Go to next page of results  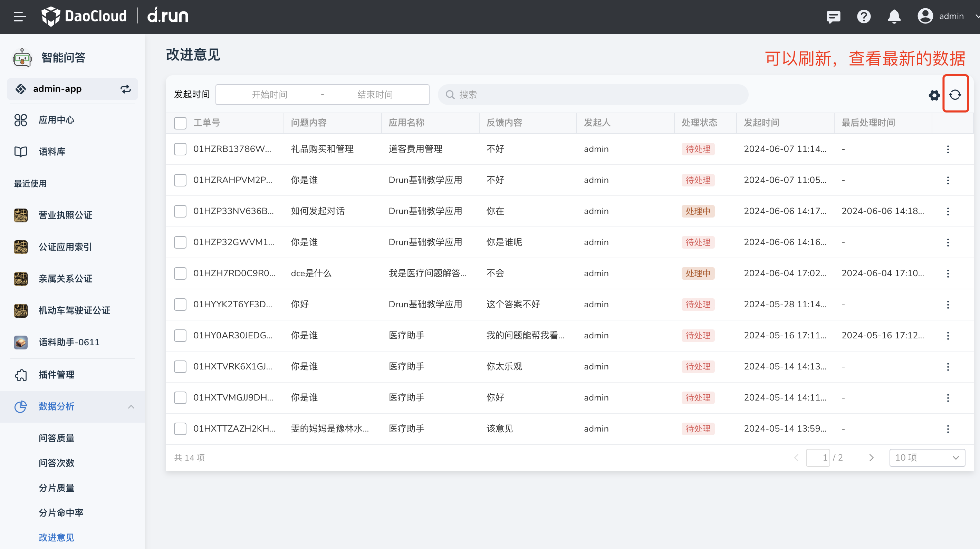coord(871,458)
